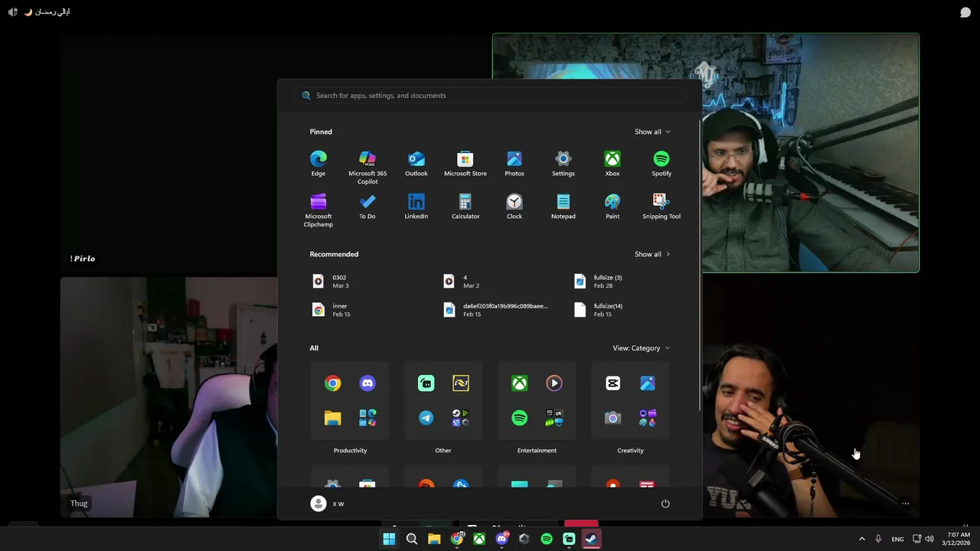
Task: Select the Thug participant video tile
Action: pos(168,397)
